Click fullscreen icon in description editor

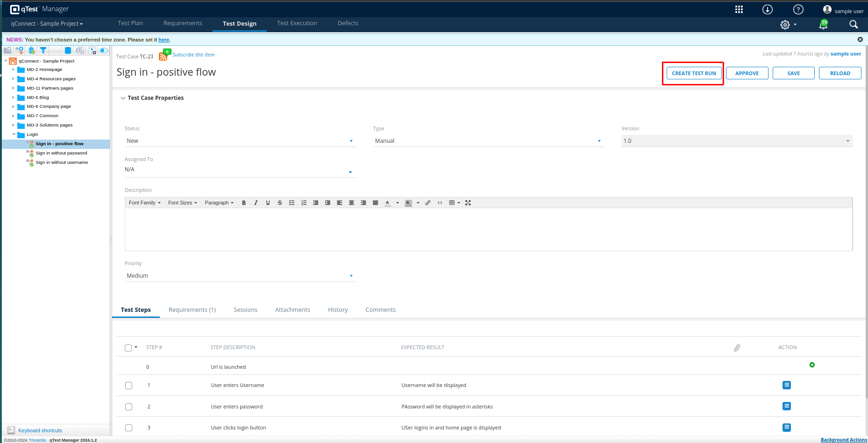(x=468, y=203)
